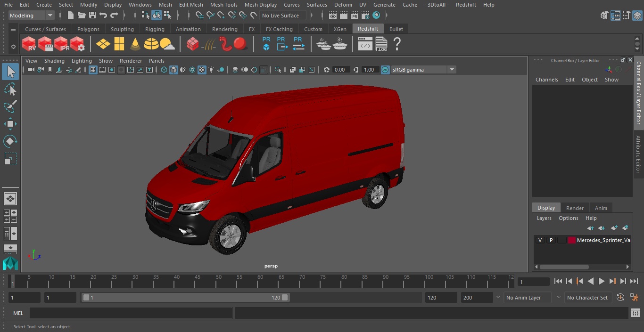Go to start of playback range
Image resolution: width=644 pixels, height=332 pixels.
[x=558, y=281]
